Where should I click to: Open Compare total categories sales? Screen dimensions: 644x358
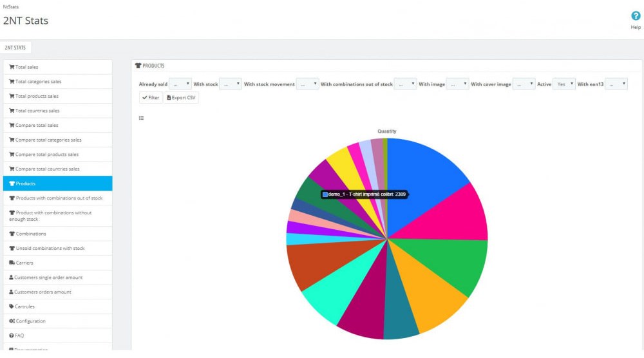click(57, 140)
